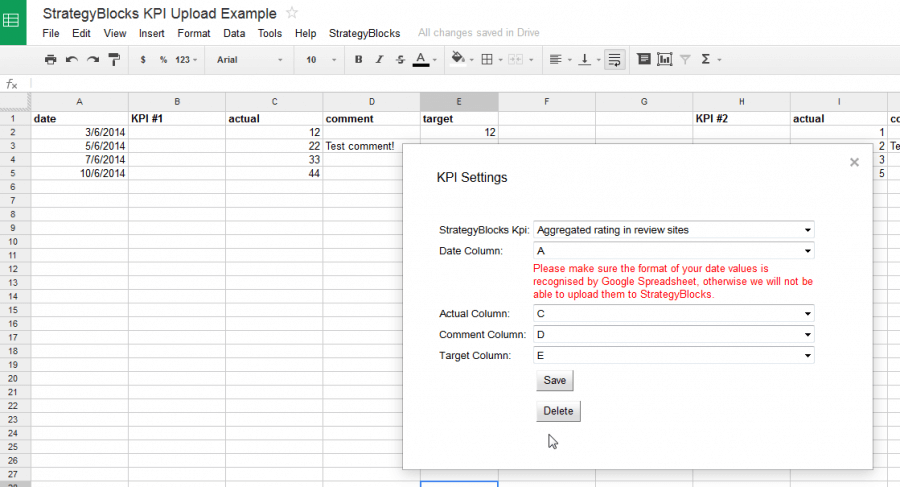Click the Print icon in toolbar
Viewport: 900px width, 487px height.
coord(51,60)
